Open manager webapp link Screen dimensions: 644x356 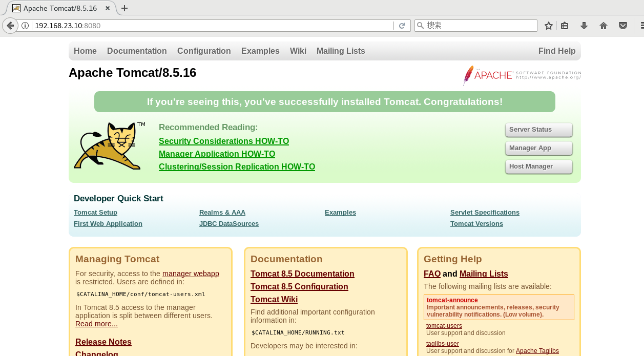click(191, 274)
